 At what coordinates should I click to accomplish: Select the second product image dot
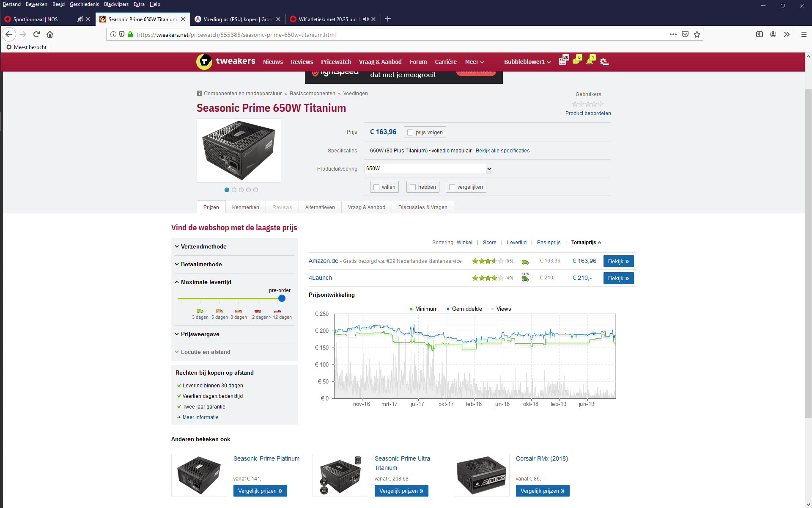[234, 190]
